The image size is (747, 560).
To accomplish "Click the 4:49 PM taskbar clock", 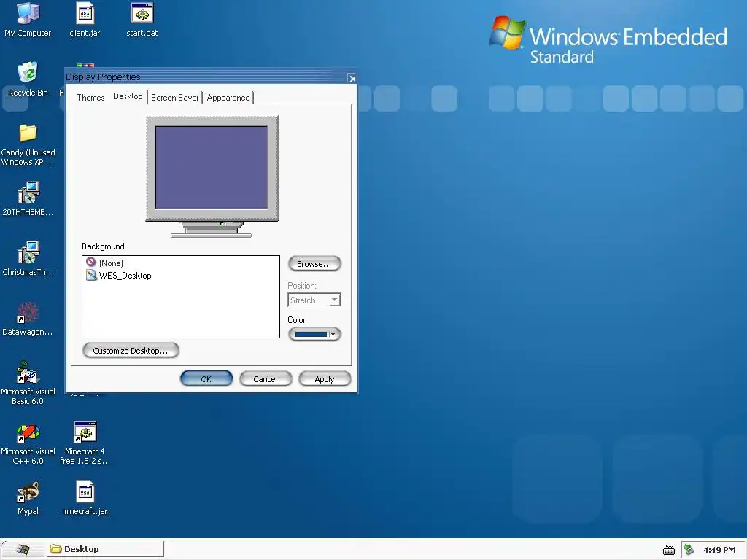I will (719, 550).
